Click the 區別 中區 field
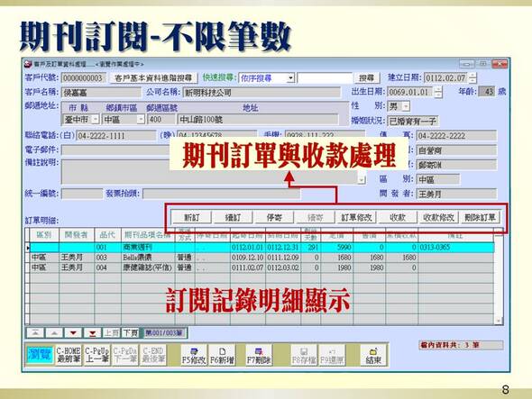 438,179
